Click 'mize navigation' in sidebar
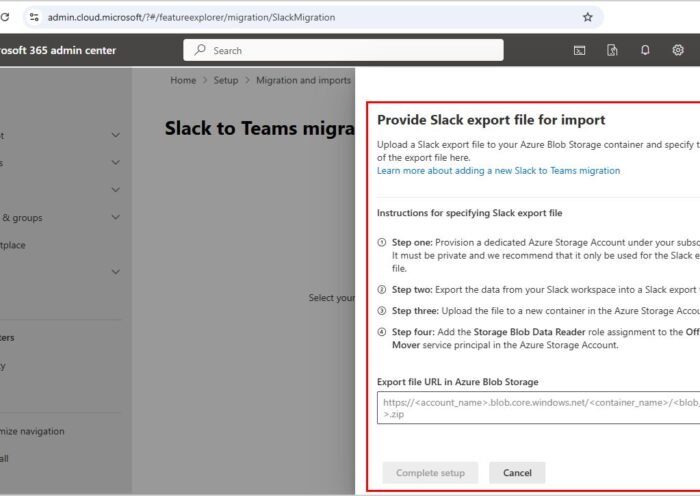The height and width of the screenshot is (496, 700). pos(32,431)
